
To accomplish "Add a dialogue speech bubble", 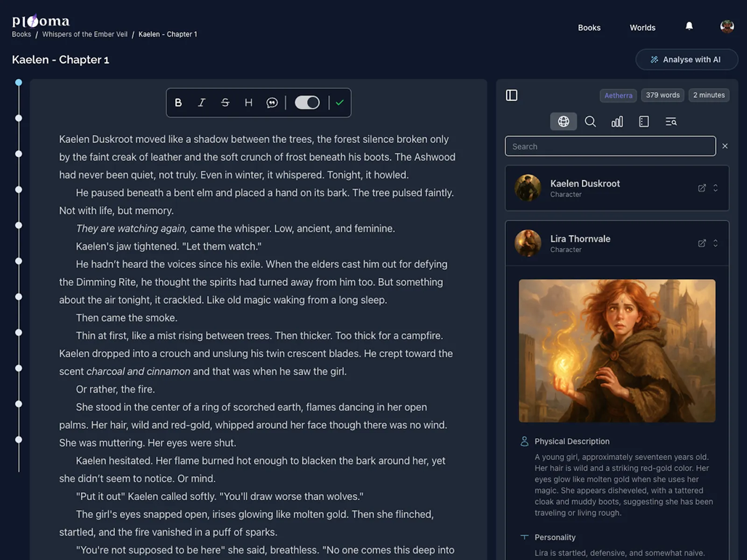I will 272,103.
